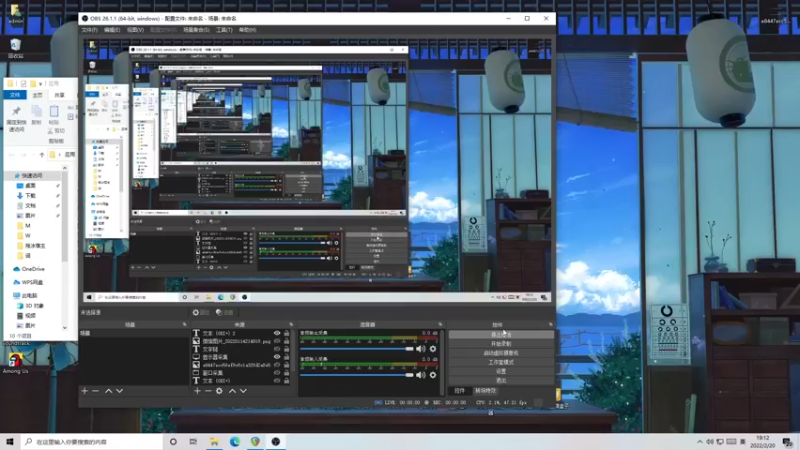Viewport: 800px width, 450px height.
Task: Open the Properties gear above sources
Action: point(201,312)
